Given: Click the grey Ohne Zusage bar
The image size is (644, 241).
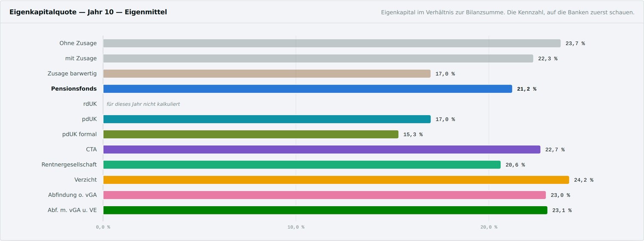Looking at the screenshot, I should coord(332,43).
